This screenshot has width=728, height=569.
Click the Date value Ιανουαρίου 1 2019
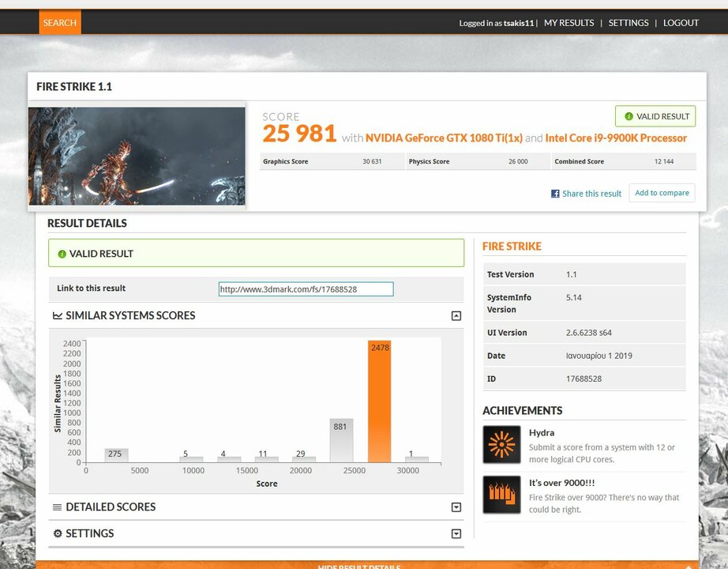click(599, 356)
